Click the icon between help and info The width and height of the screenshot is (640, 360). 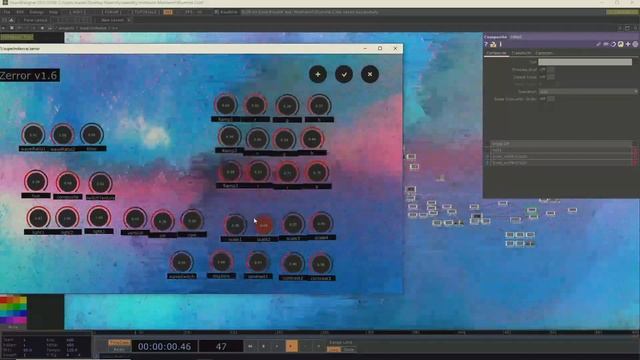[493, 44]
